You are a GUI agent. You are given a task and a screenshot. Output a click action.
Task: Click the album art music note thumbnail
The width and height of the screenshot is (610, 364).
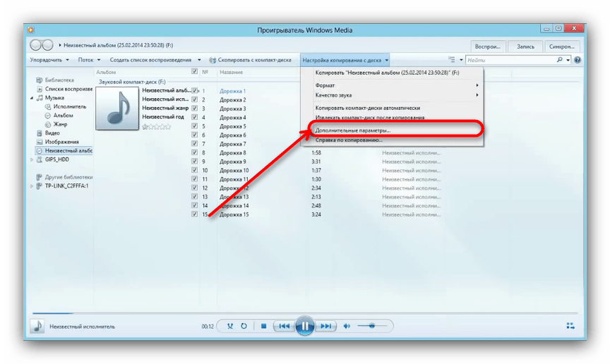click(x=117, y=108)
